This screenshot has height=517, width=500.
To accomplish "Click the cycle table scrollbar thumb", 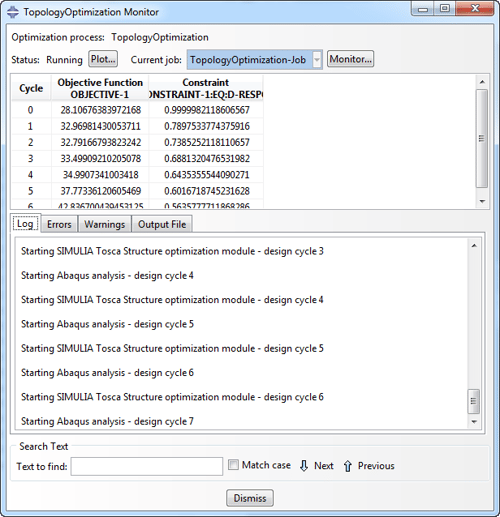I will (482, 138).
